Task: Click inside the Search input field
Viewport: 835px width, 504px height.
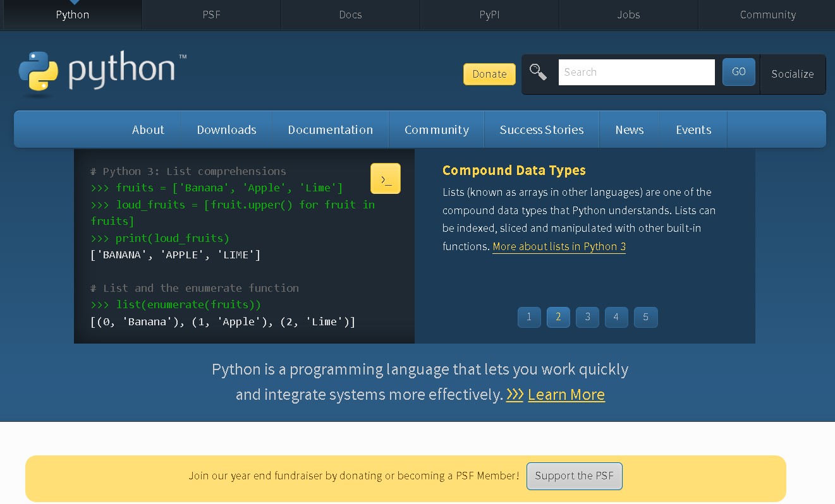Action: (636, 72)
